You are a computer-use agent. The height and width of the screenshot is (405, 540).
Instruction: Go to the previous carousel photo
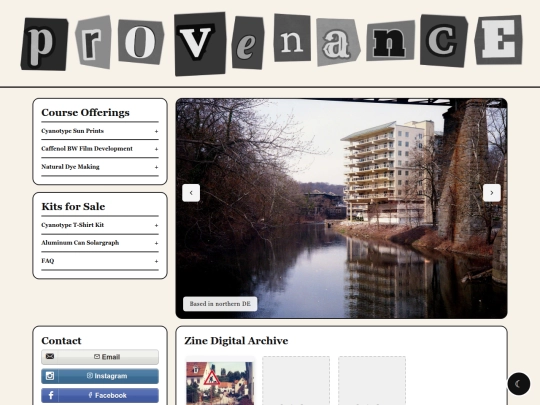pos(191,193)
